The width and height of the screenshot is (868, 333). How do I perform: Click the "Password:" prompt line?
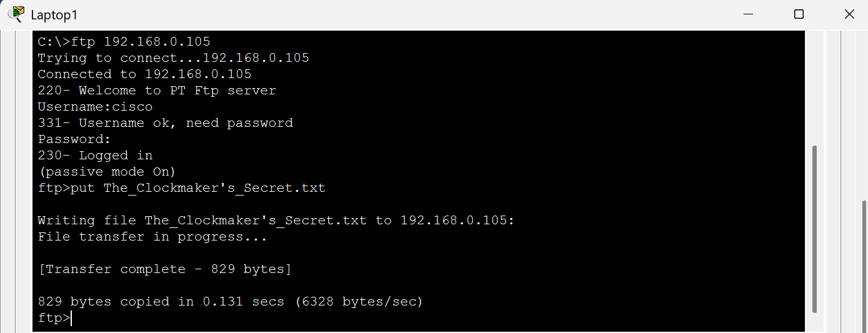74,139
